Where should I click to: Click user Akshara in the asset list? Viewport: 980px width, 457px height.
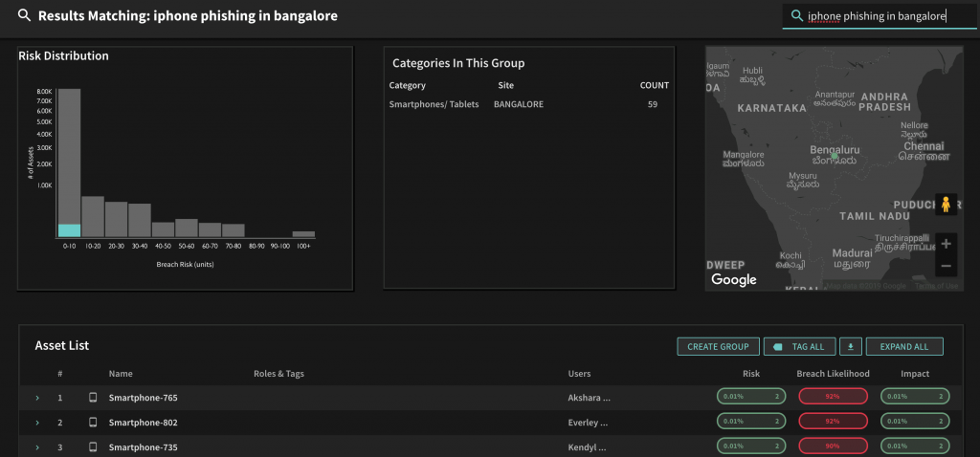click(x=589, y=398)
